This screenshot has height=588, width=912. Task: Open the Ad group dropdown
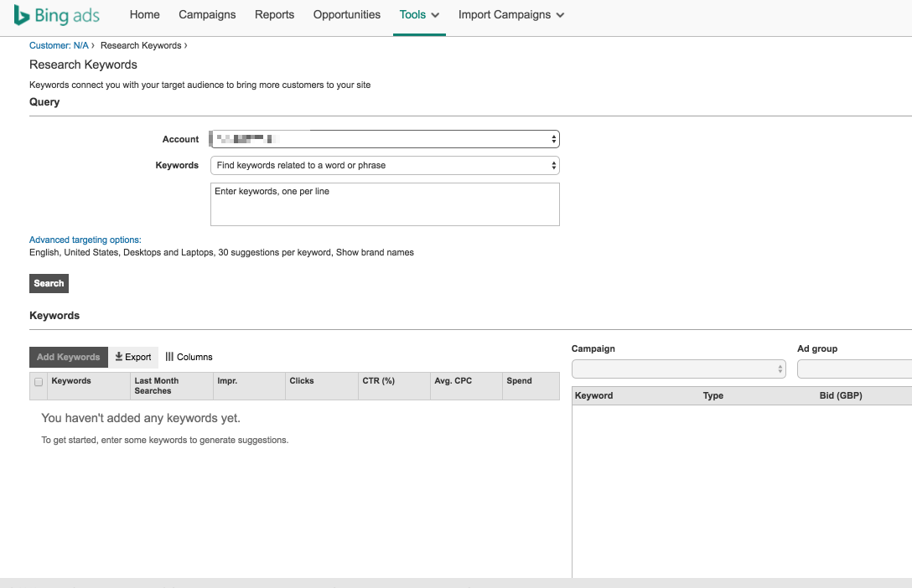(853, 369)
